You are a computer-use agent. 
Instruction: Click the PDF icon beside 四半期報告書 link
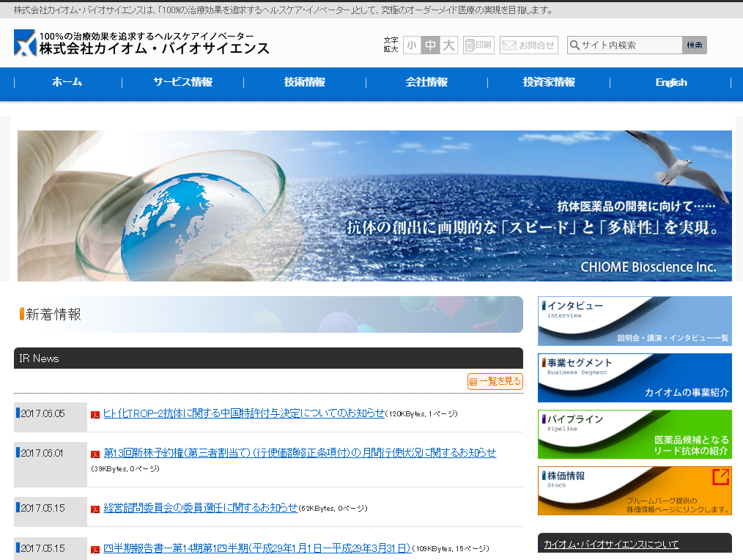(95, 549)
